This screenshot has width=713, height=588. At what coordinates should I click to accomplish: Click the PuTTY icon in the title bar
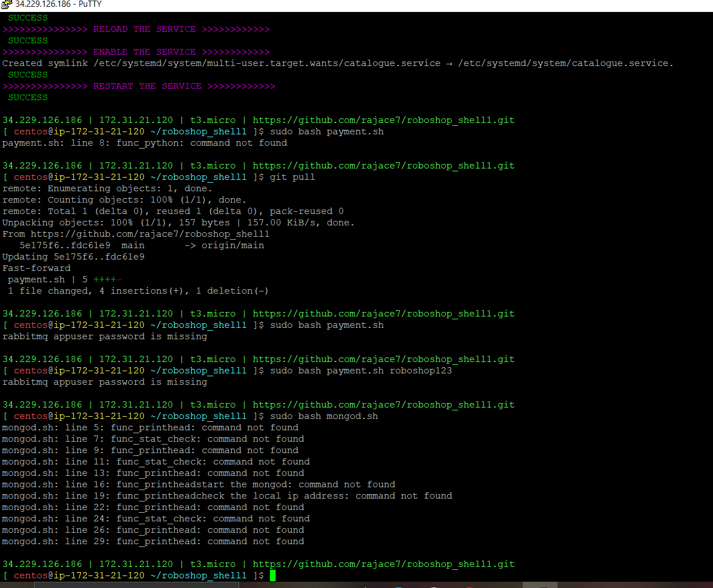pos(5,4)
